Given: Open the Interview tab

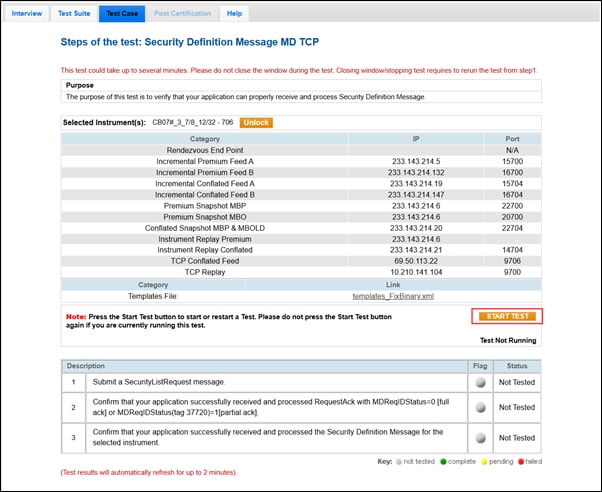Looking at the screenshot, I should tap(27, 13).
